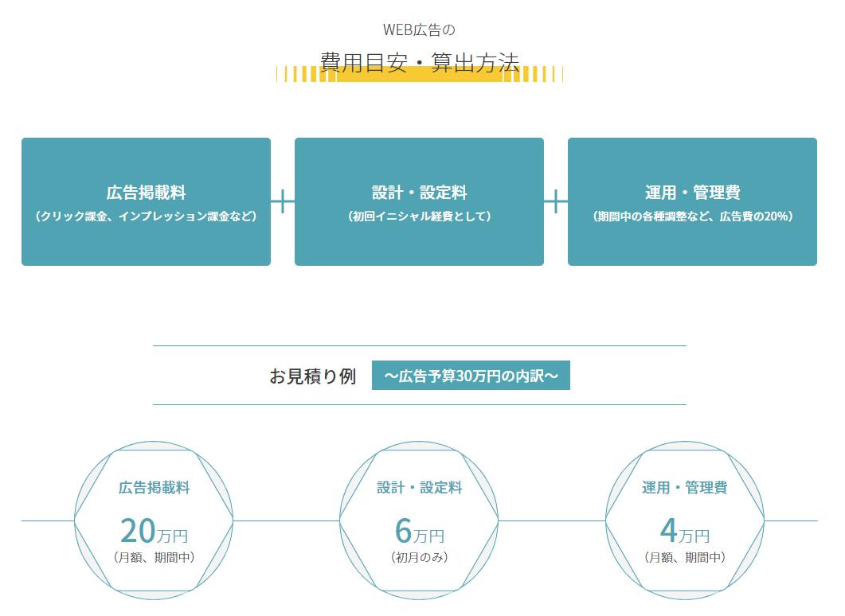Screen dimensions: 845x616
Task: Select the クリック課金、インプレッション課金 note text
Action: coord(146,216)
